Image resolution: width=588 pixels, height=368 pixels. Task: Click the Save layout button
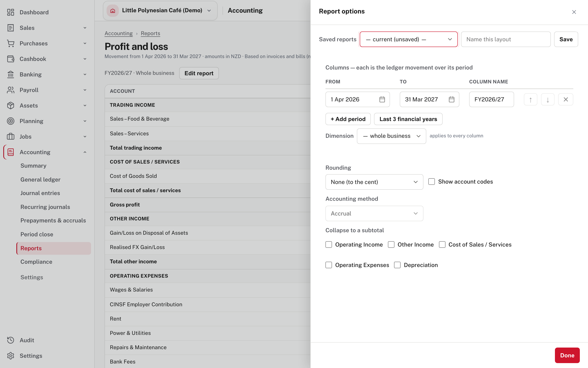566,39
